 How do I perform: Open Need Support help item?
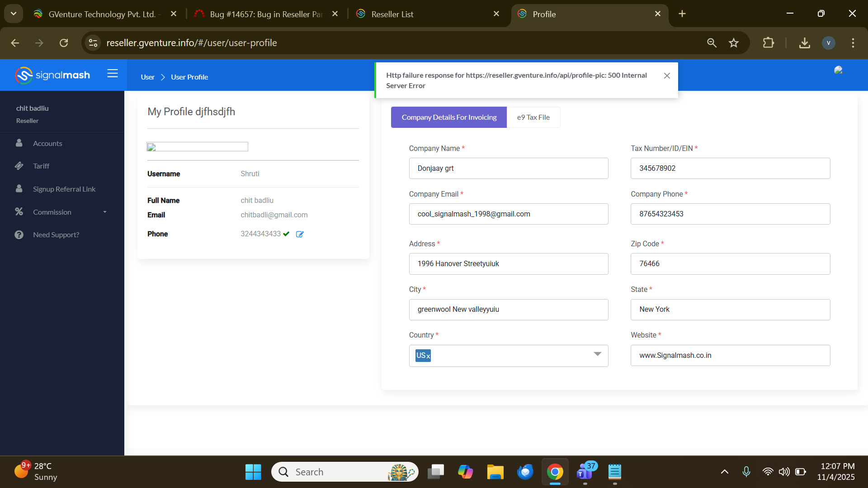pyautogui.click(x=56, y=235)
